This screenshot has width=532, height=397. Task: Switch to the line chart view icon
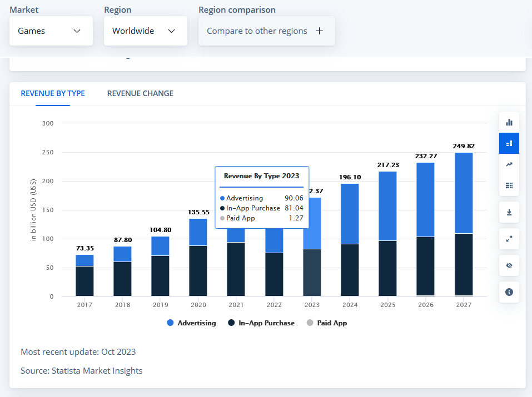(x=509, y=164)
